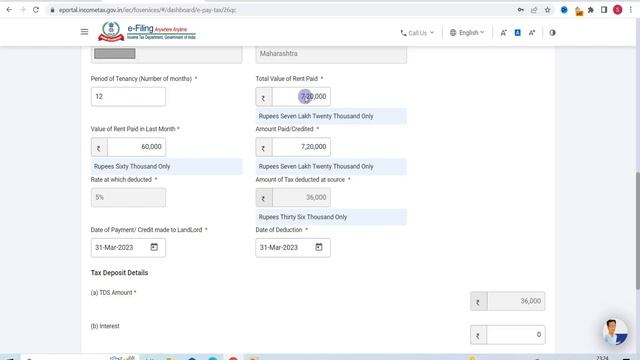Click the site padlock icon
Viewport: 640px width, 360px height.
[52, 10]
